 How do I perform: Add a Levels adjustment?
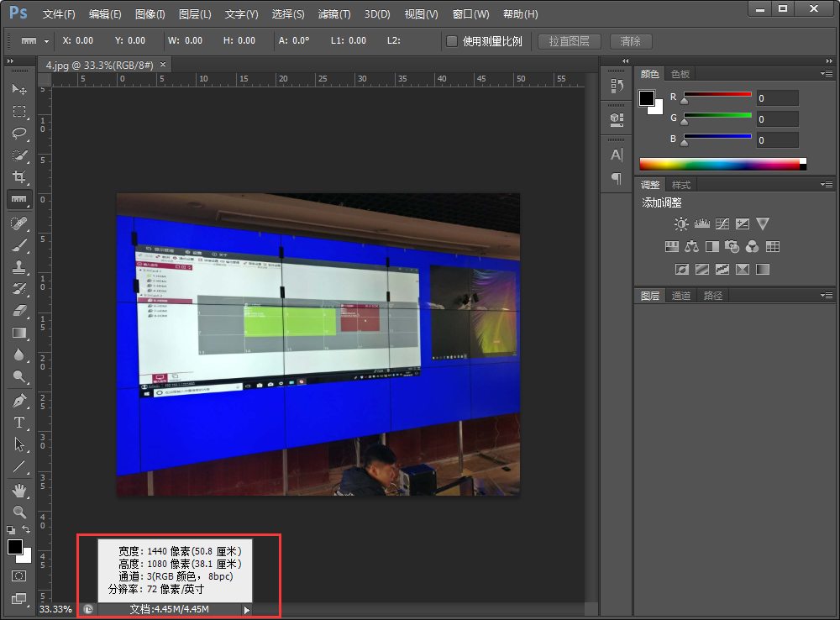click(x=702, y=223)
